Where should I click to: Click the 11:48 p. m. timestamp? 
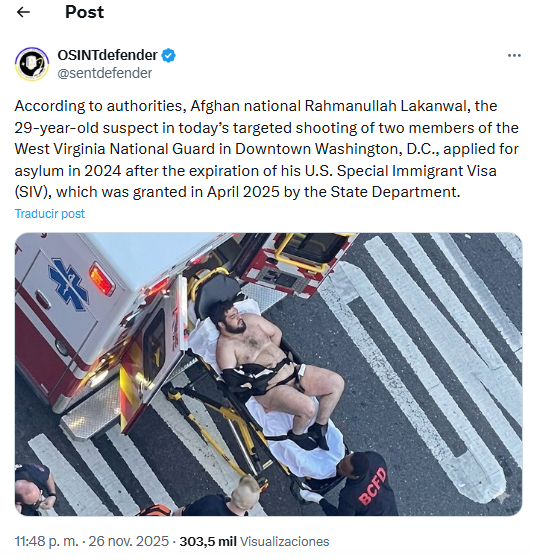pyautogui.click(x=46, y=541)
